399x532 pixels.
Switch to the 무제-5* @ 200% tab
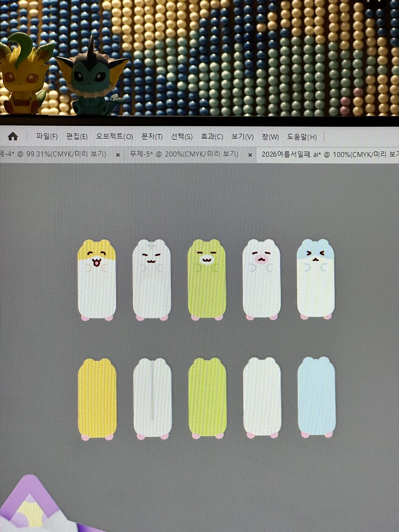pyautogui.click(x=184, y=154)
